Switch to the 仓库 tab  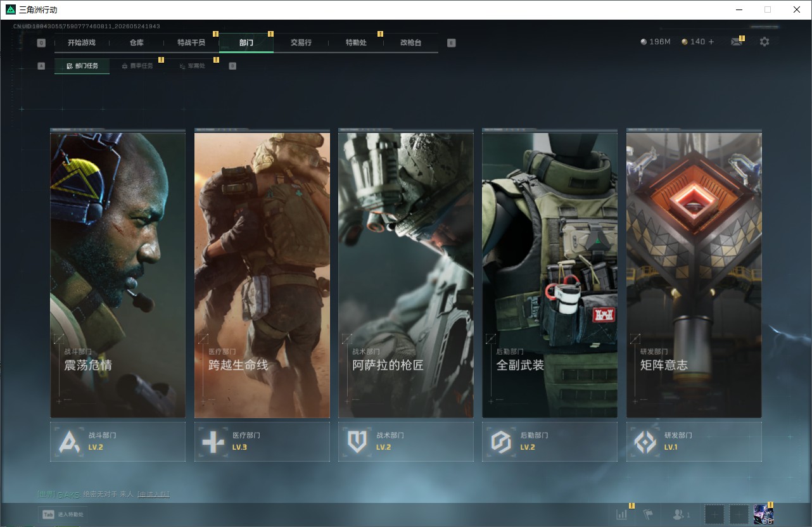136,42
